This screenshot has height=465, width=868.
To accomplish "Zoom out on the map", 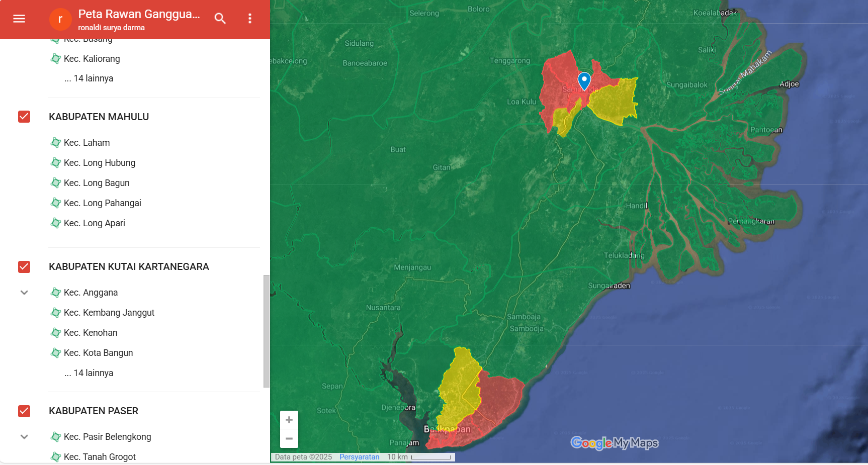I will (x=289, y=438).
